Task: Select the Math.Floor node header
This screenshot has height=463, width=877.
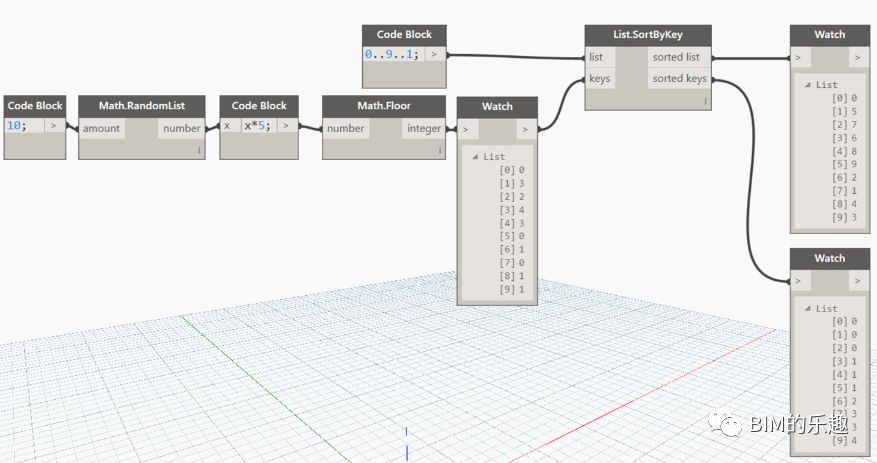Action: point(384,106)
